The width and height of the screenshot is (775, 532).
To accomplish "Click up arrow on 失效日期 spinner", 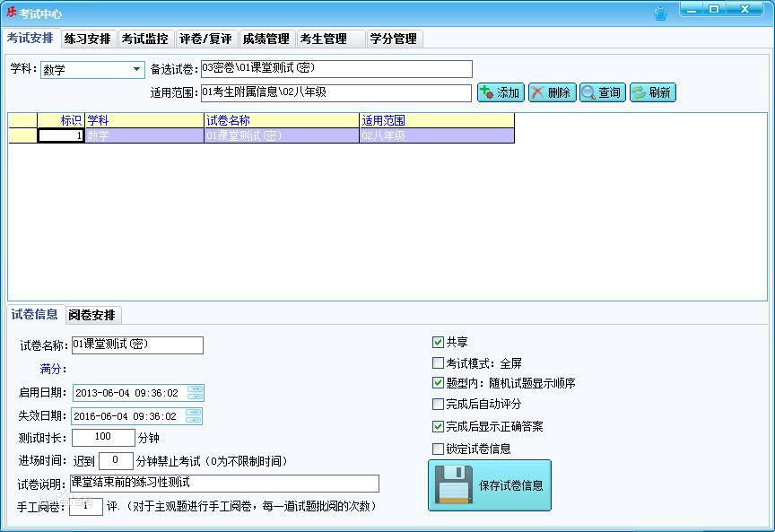I will [x=196, y=413].
